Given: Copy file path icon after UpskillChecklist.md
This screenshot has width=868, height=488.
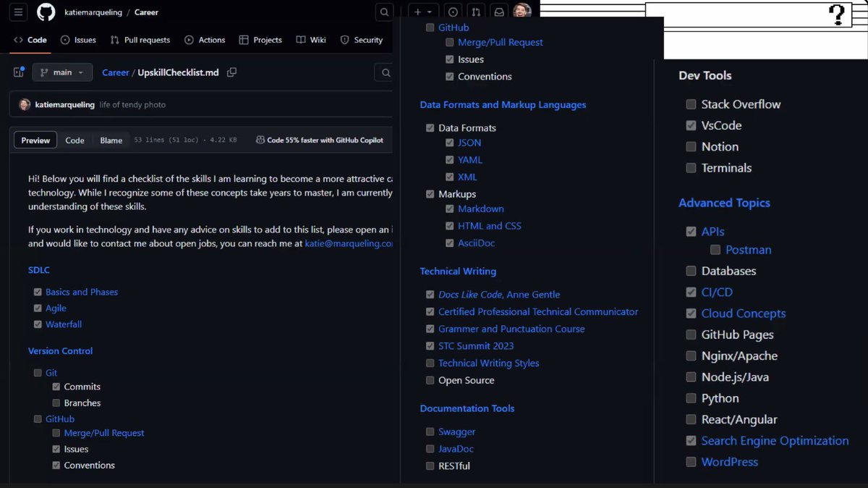Looking at the screenshot, I should click(232, 72).
